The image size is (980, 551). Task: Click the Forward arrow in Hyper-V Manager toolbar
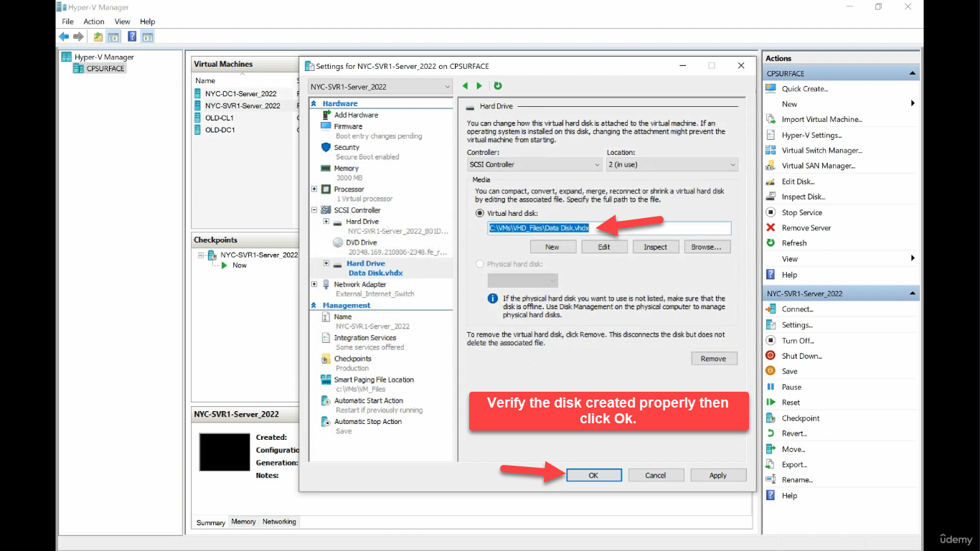[78, 37]
